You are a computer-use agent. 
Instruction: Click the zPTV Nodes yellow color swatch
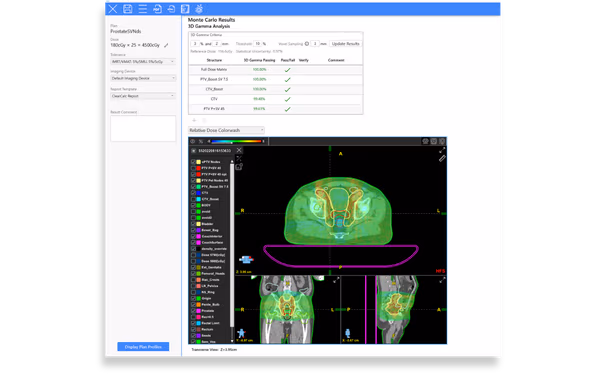click(199, 162)
